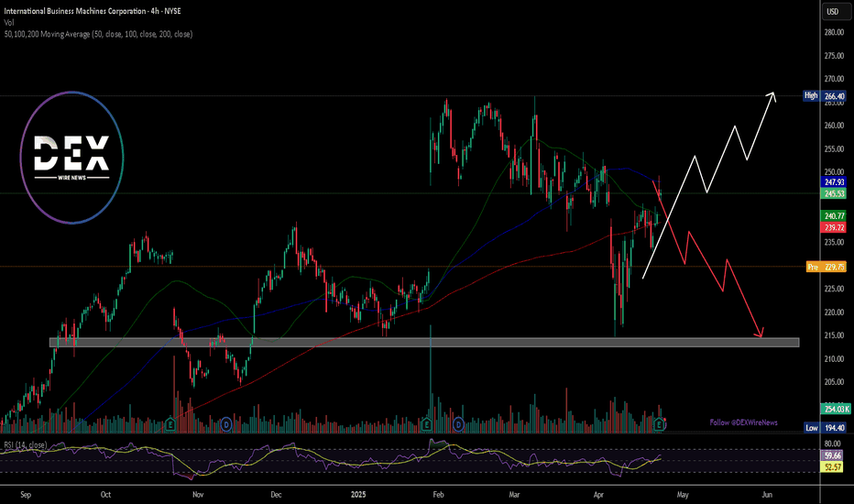Click the Apr label on time axis
The image size is (854, 504).
point(598,495)
